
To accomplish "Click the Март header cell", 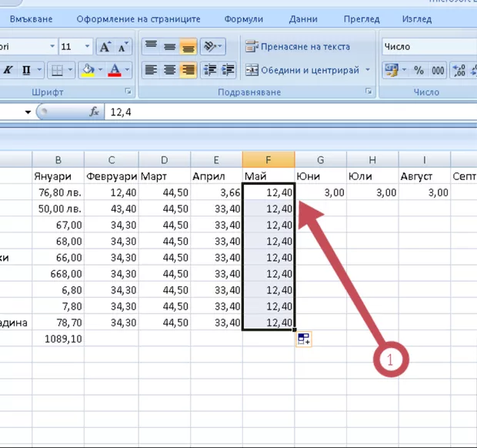I will 165,176.
